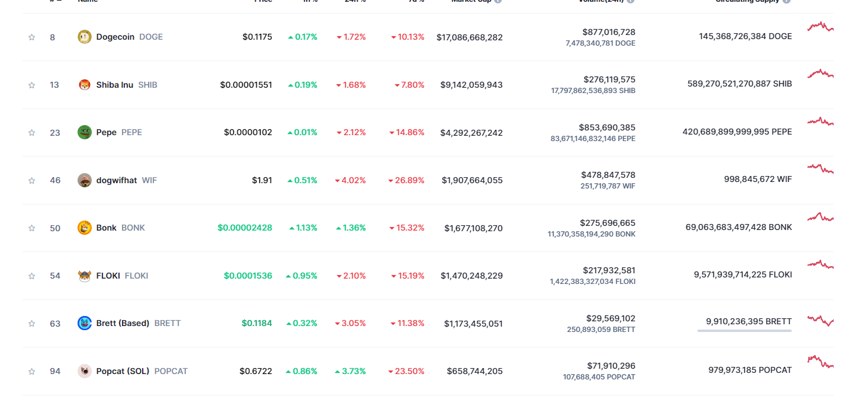The height and width of the screenshot is (396, 868).
Task: Add Dogecoin to watchlist with star
Action: (x=32, y=37)
